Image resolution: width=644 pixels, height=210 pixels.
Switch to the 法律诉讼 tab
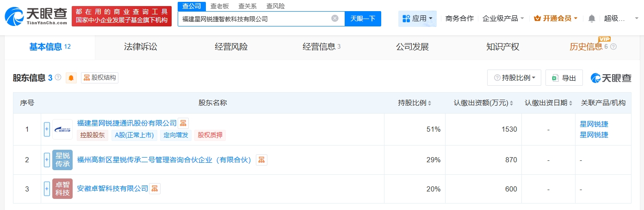pyautogui.click(x=141, y=47)
